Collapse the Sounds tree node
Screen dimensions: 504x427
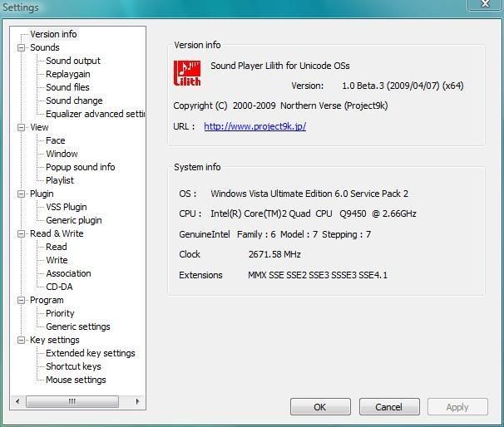(x=21, y=48)
